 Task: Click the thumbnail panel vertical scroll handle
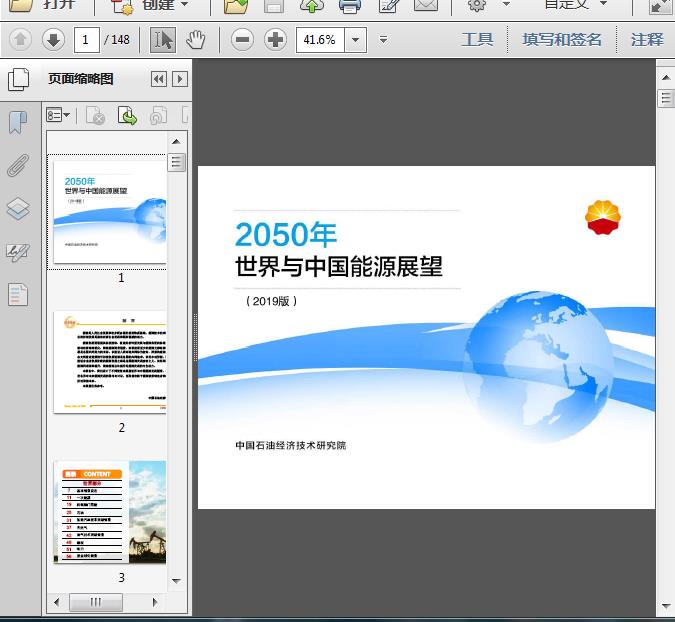click(x=176, y=162)
